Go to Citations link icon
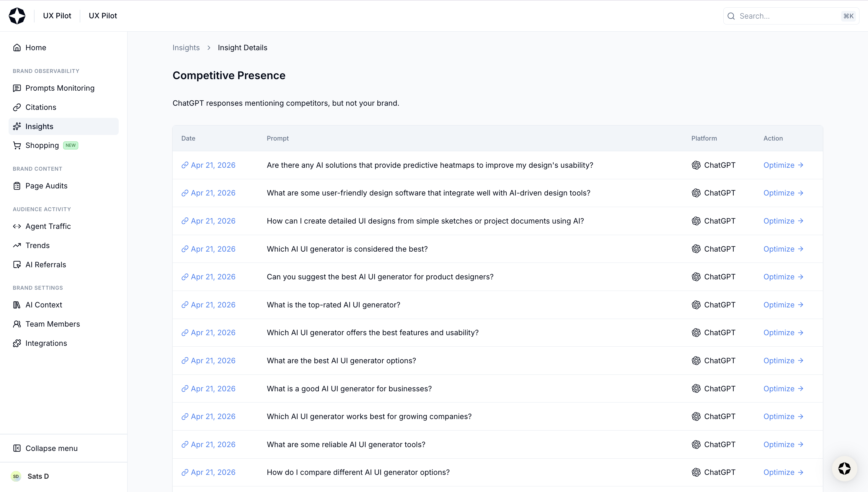Viewport: 868px width, 492px height. pos(17,107)
